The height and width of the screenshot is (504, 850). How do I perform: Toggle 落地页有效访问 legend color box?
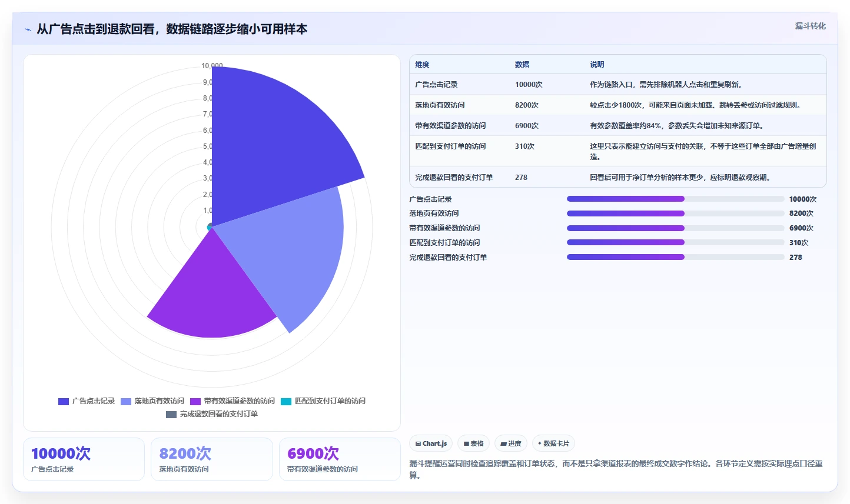pos(126,401)
